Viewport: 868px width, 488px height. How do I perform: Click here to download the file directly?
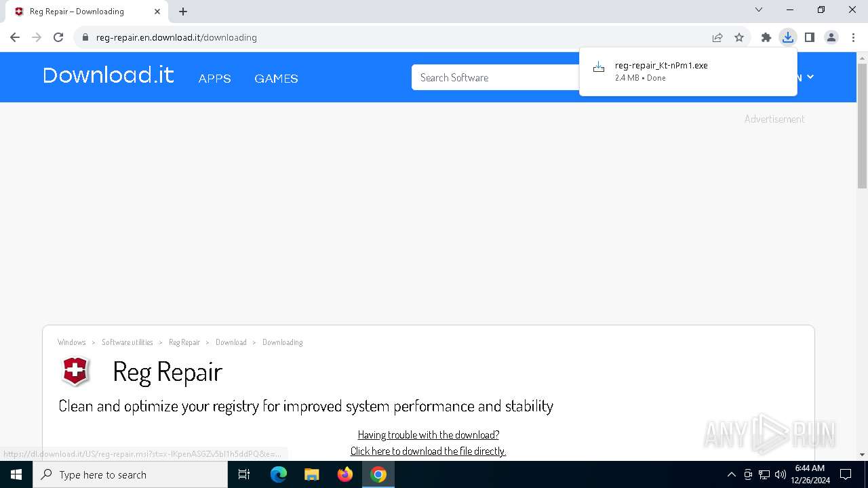(x=428, y=451)
